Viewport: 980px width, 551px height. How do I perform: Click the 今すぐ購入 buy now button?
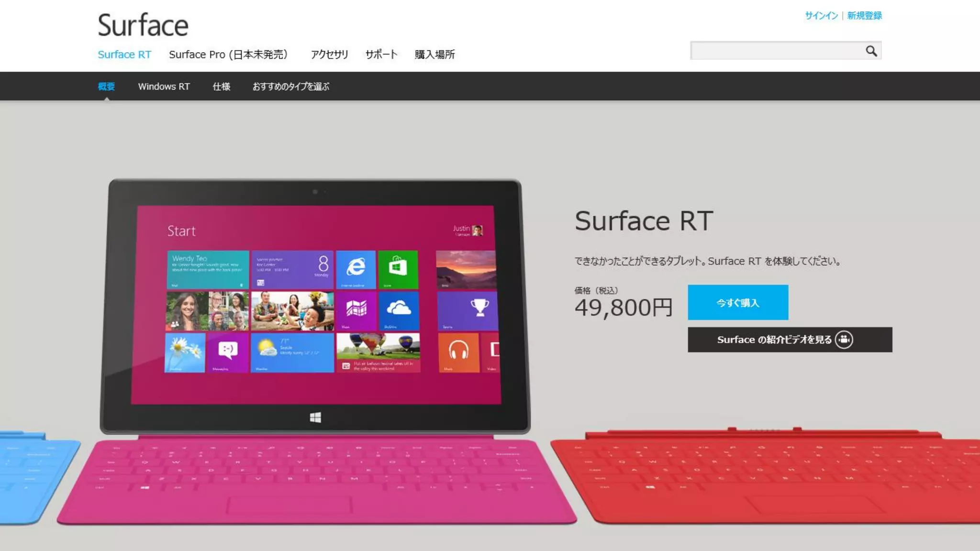738,302
